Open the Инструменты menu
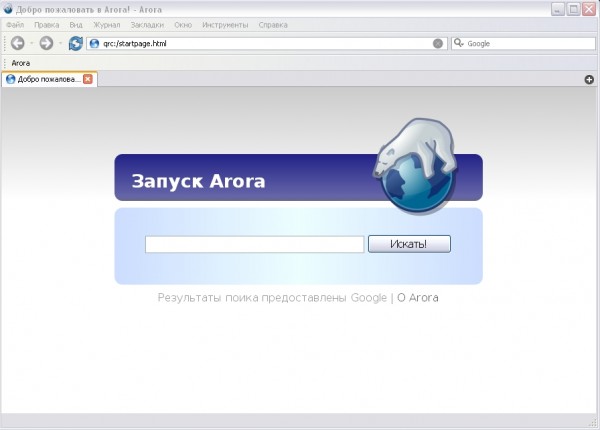600x430 pixels. [225, 25]
